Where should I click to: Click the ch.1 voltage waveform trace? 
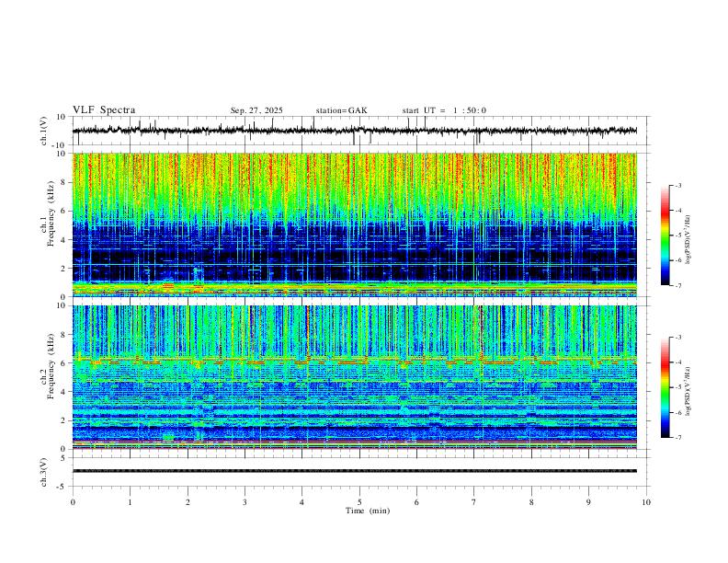click(354, 131)
